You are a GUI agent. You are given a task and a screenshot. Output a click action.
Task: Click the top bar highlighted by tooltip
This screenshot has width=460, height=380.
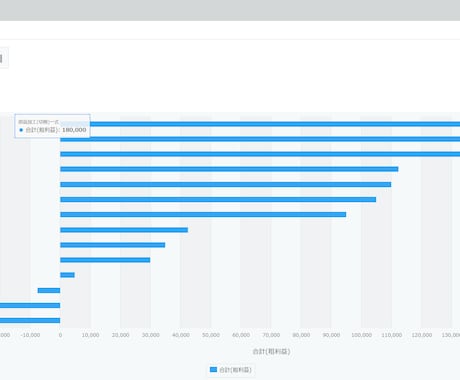click(x=275, y=124)
